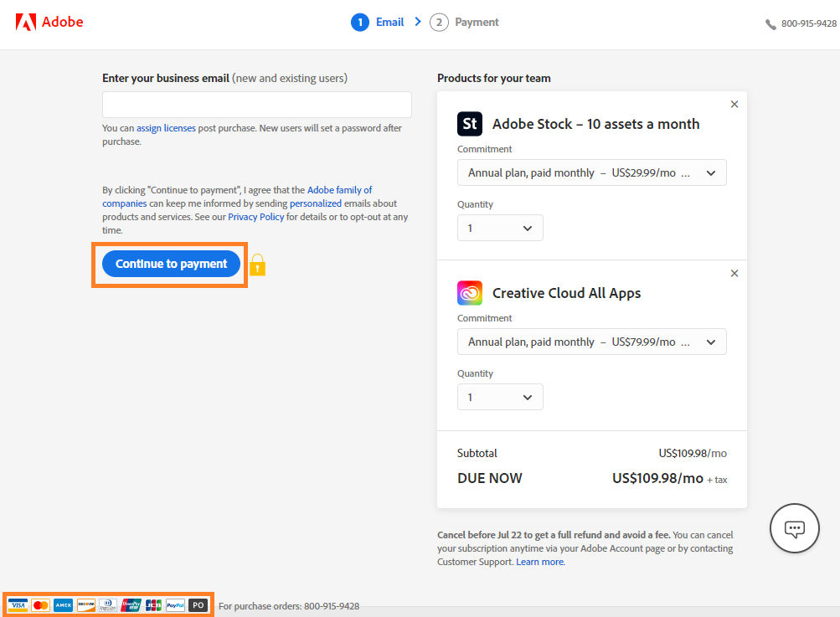Click the Creative Cloud rainbow product icon
Screen dimensions: 840x617
469,293
